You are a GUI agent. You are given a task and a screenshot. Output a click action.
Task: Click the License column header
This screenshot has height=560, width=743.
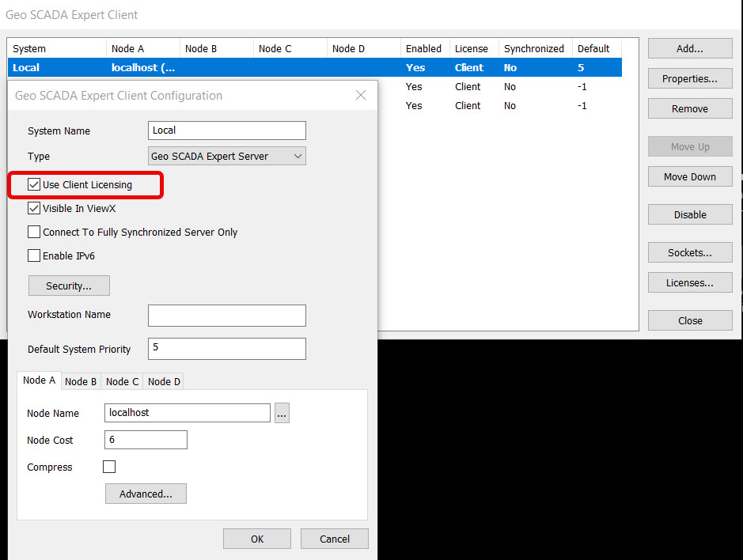tap(474, 48)
